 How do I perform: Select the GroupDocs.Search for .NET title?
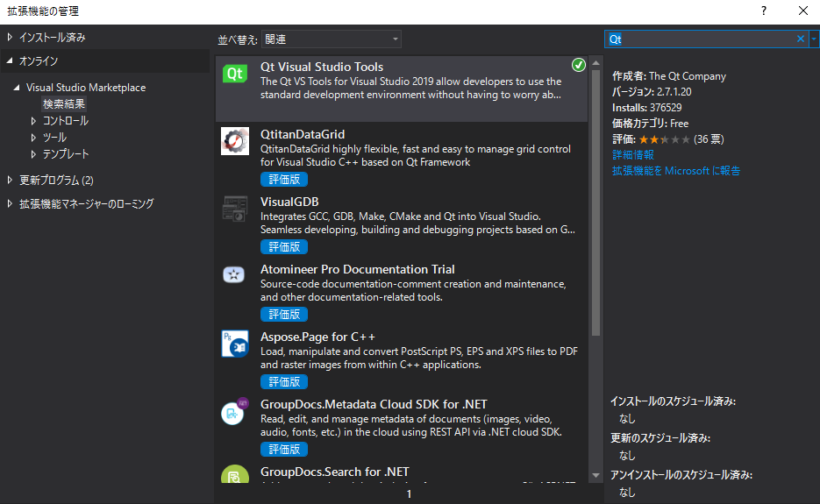(335, 472)
